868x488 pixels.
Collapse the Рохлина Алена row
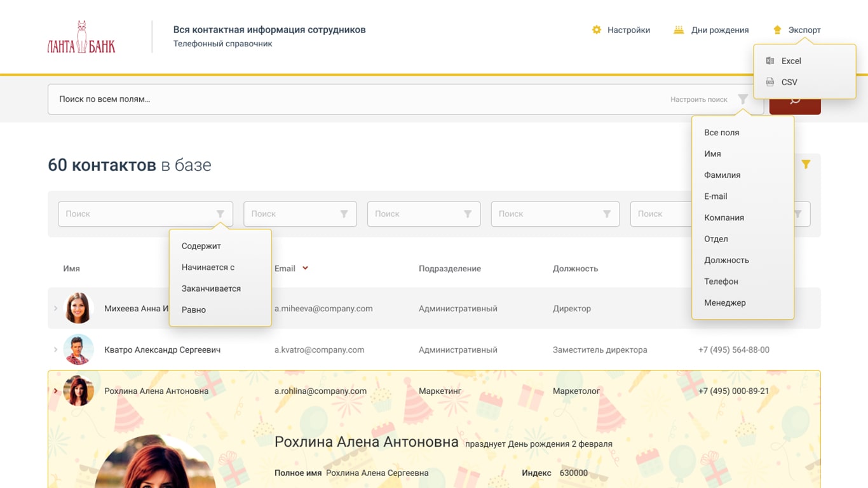pyautogui.click(x=56, y=391)
